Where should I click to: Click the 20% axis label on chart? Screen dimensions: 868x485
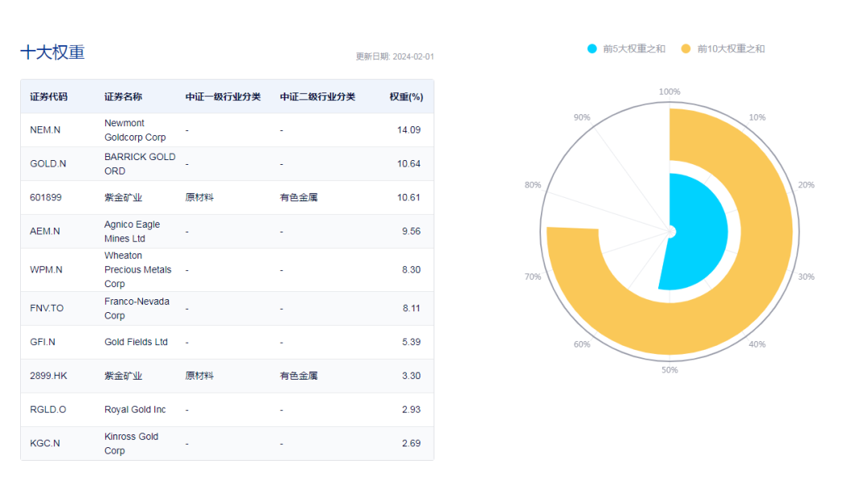click(806, 184)
